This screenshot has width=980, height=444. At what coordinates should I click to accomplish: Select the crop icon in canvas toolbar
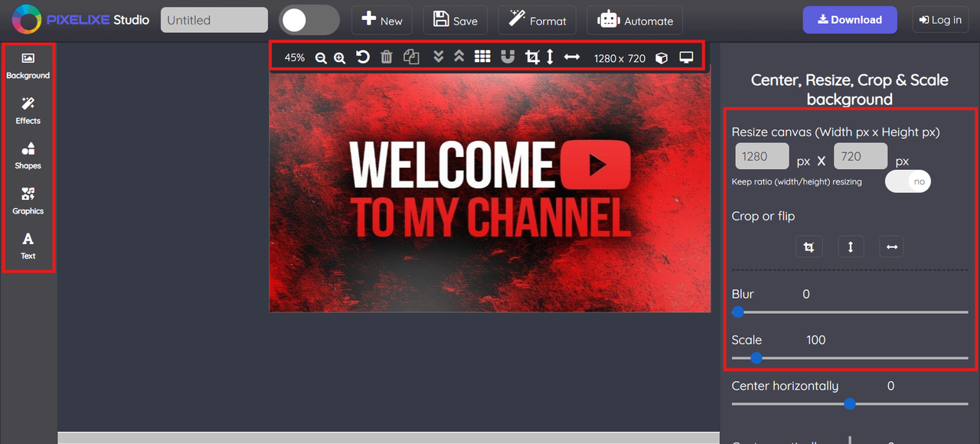[532, 57]
